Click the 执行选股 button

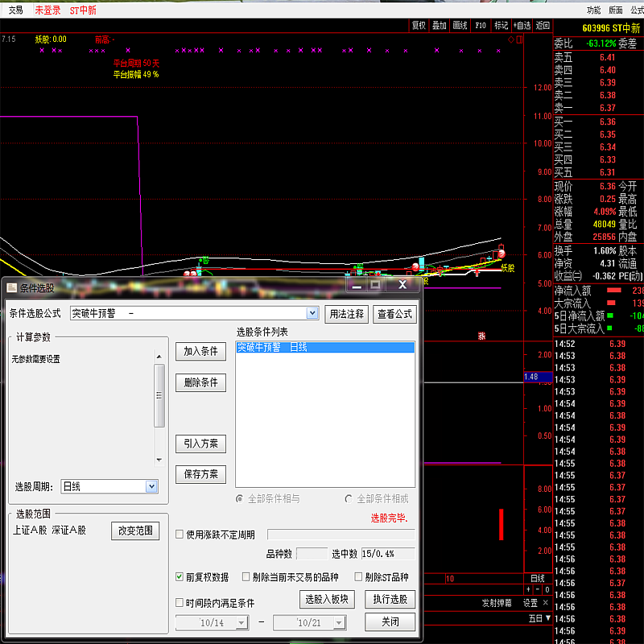(x=390, y=599)
